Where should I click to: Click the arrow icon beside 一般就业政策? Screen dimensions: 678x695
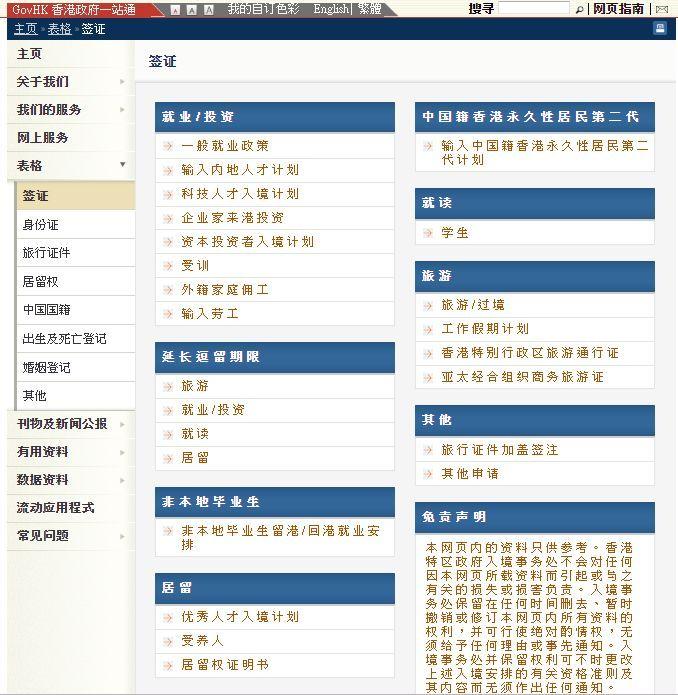[x=168, y=146]
